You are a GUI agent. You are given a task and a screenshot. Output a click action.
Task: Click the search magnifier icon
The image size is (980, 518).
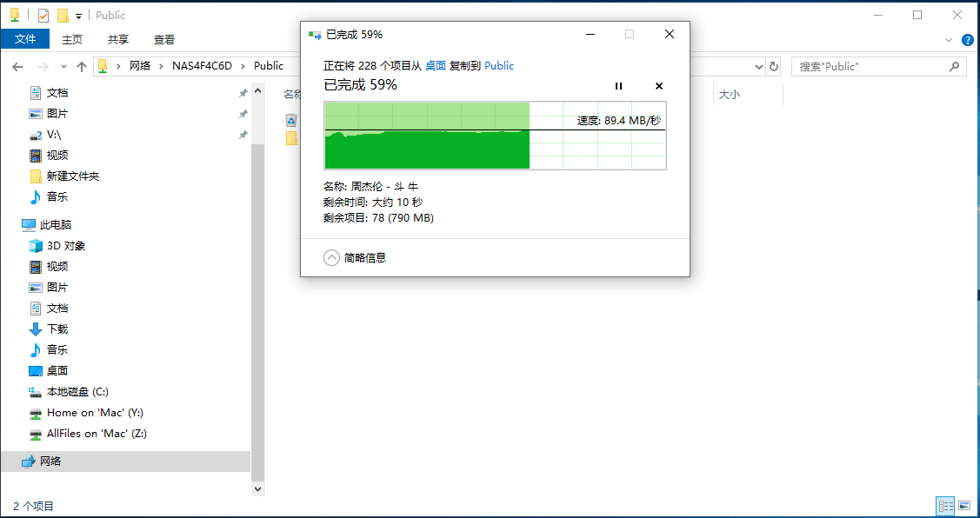pos(954,65)
